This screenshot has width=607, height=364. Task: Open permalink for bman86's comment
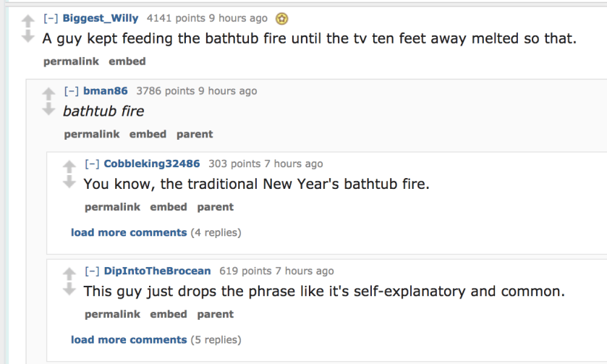click(x=91, y=134)
